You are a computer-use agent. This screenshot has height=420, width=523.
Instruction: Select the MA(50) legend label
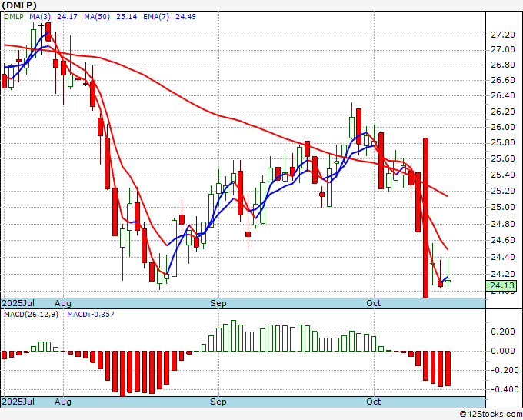[x=97, y=16]
